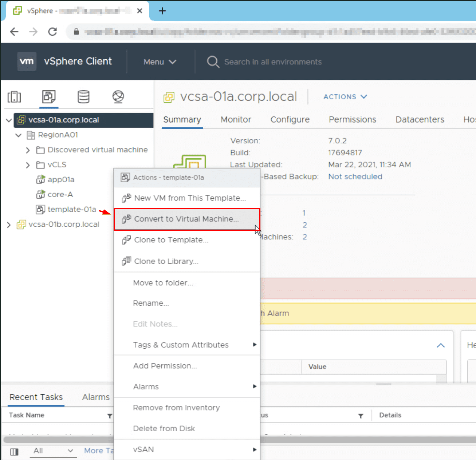Toggle the bottom panel layout icon
The height and width of the screenshot is (460, 476).
point(14,452)
